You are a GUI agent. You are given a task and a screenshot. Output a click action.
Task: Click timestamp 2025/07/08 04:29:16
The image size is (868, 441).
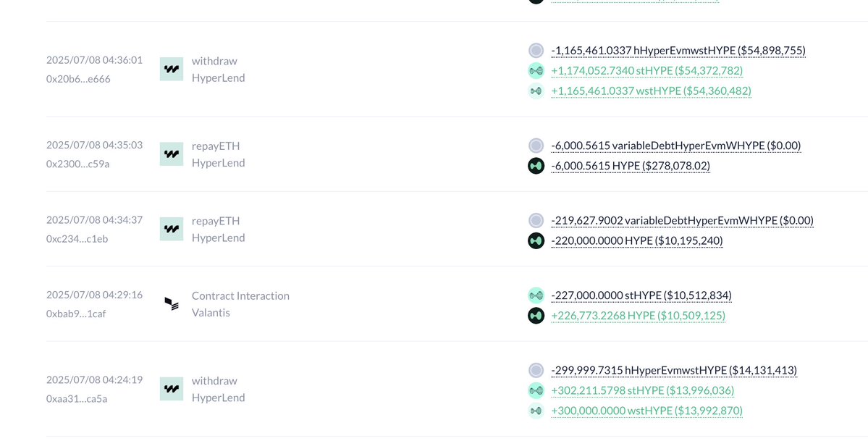(x=94, y=295)
